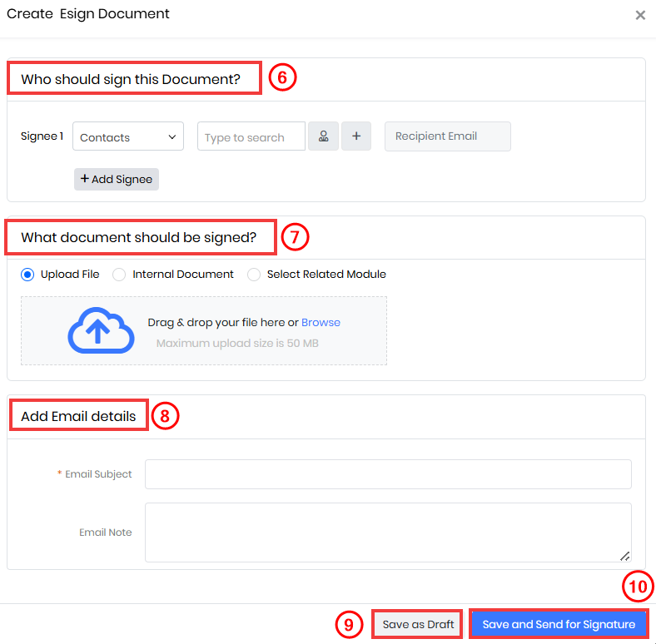
Task: Click the cloud upload icon
Action: (x=101, y=330)
